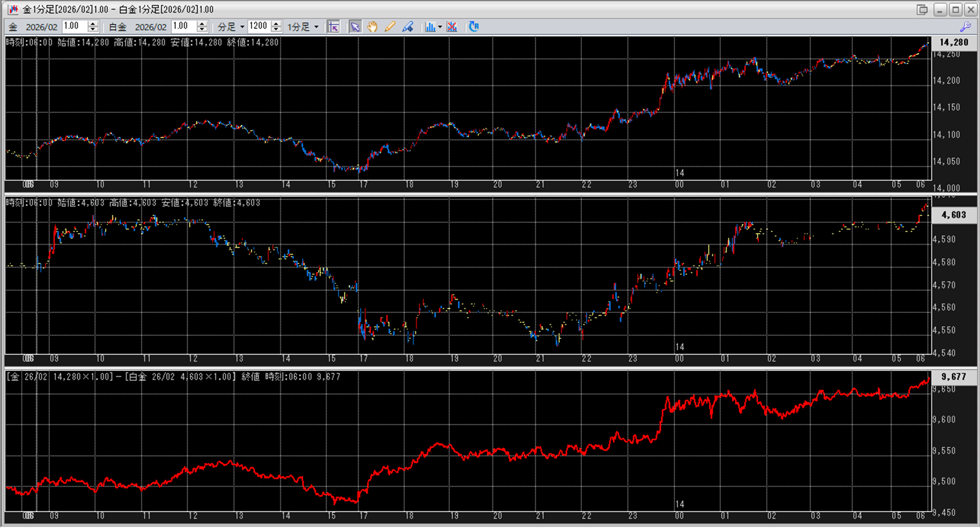
Task: Select the pencil trendline drawing tool
Action: pos(390,27)
